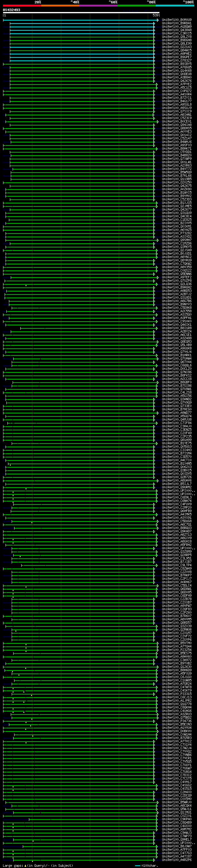Select the label UniRef100_B4G177
Viewport: 197px width, 868px height.
pos(177,101)
